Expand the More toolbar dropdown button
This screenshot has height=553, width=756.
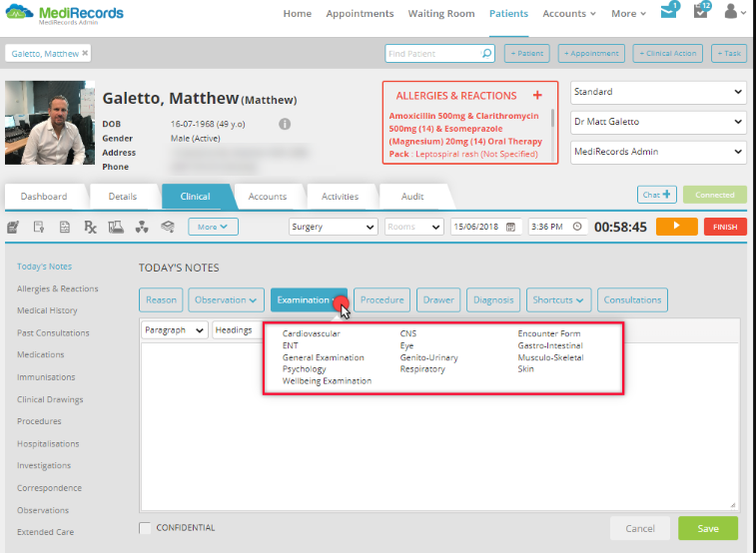pyautogui.click(x=213, y=227)
